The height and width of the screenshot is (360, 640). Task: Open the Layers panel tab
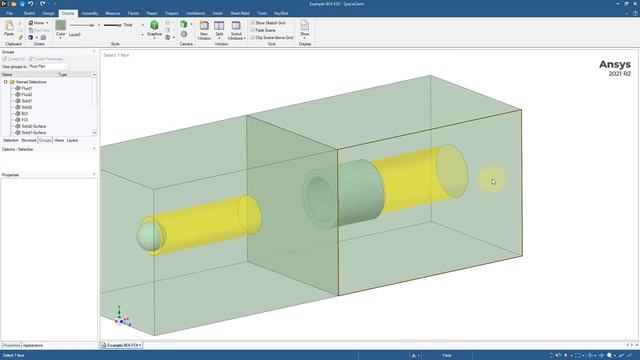(x=72, y=140)
